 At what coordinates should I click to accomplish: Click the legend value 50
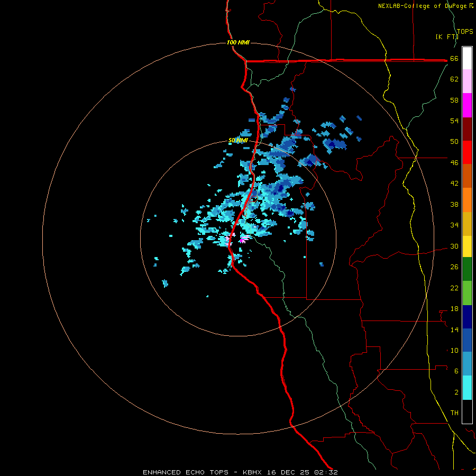[x=454, y=141]
